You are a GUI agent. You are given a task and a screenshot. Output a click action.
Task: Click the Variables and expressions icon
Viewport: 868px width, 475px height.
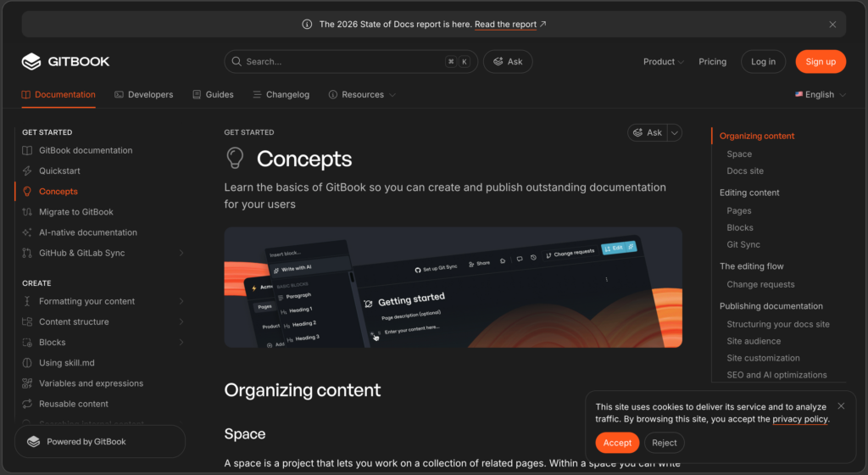pyautogui.click(x=27, y=383)
